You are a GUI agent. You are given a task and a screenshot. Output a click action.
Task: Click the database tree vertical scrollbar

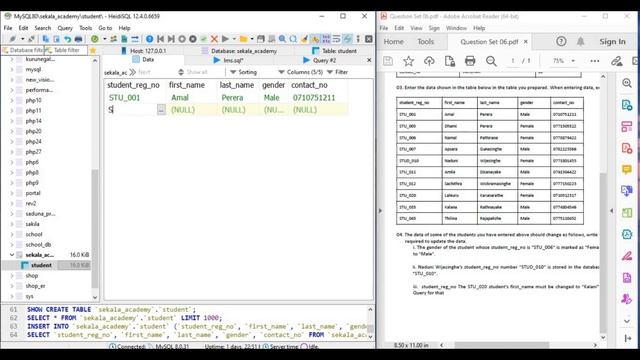coord(95,229)
